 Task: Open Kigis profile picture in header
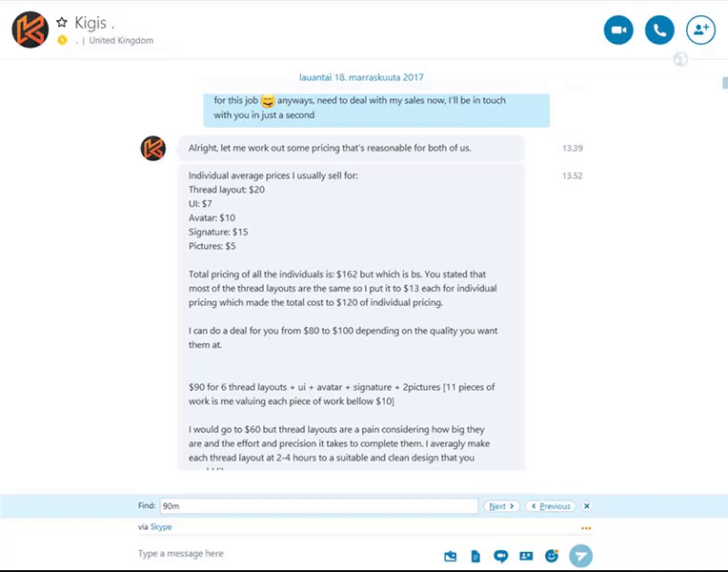click(30, 30)
